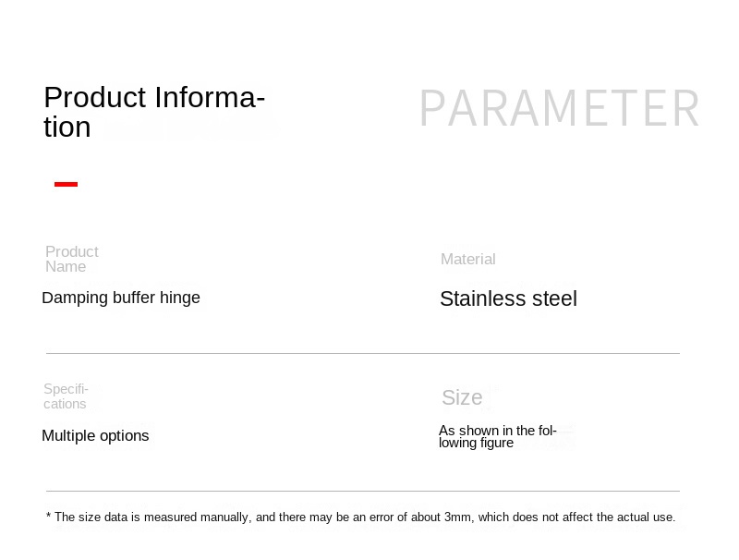Viewport: 739px width, 560px height.
Task: Select the word "Damping"
Action: 75,298
